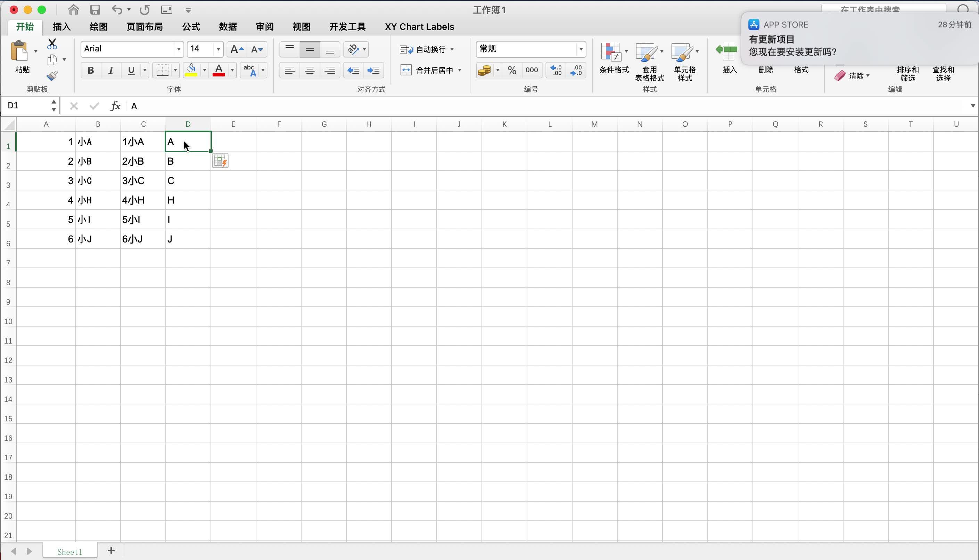Click the Insert cells icon
This screenshot has width=979, height=560.
[726, 51]
